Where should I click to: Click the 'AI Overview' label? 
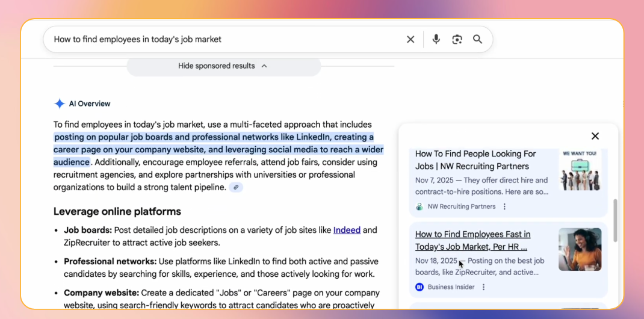(x=90, y=104)
